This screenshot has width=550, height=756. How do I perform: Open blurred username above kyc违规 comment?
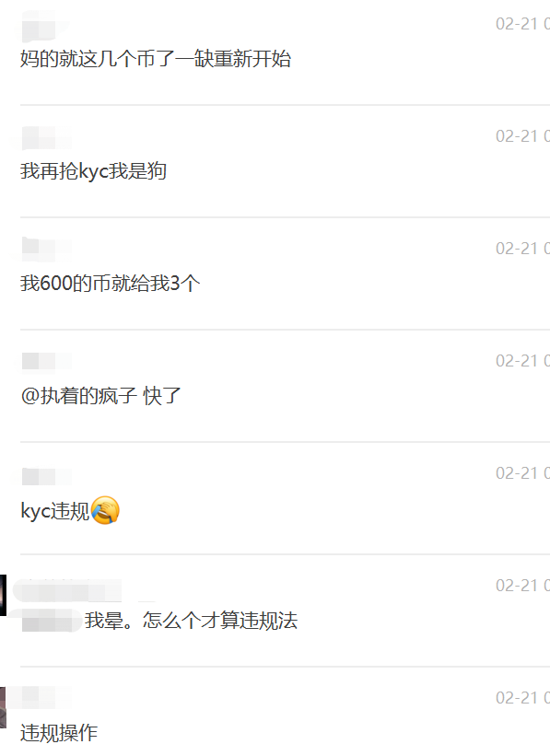46,476
